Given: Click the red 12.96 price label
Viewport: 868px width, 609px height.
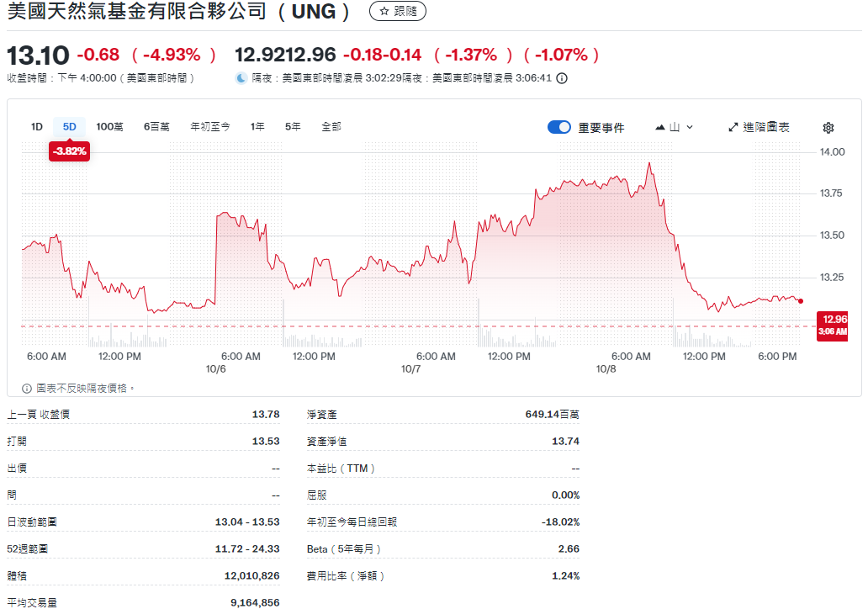Looking at the screenshot, I should point(834,320).
